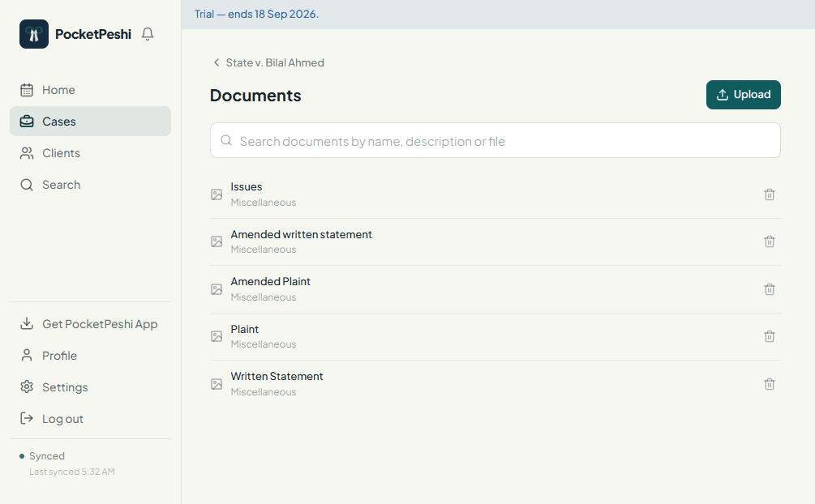Open Settings page

point(90,387)
